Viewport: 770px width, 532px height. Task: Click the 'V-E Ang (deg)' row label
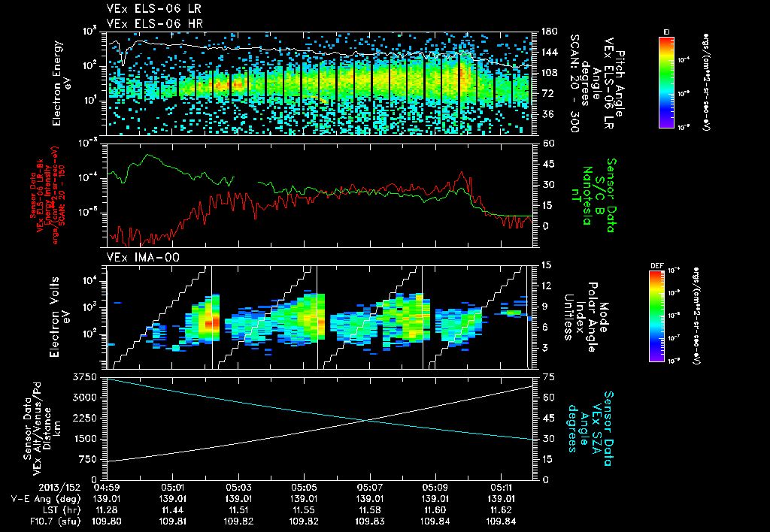(x=46, y=500)
